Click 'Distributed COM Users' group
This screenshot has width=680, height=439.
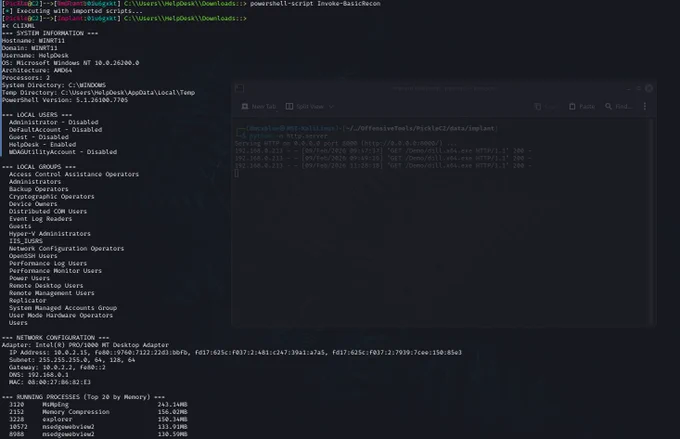tap(48, 211)
